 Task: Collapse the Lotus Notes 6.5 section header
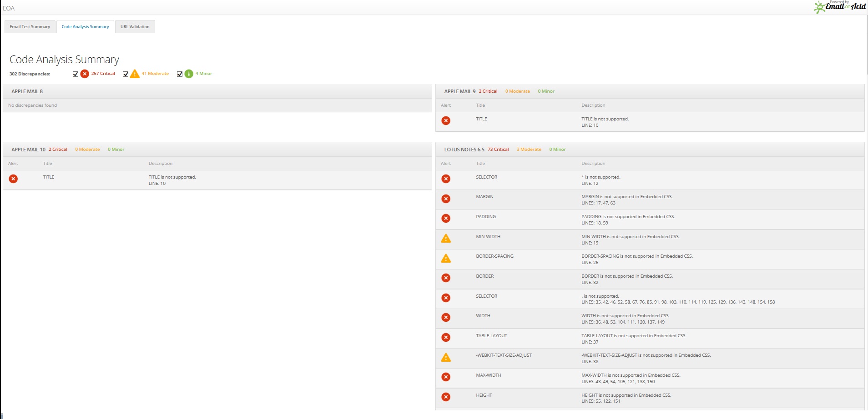coord(464,150)
